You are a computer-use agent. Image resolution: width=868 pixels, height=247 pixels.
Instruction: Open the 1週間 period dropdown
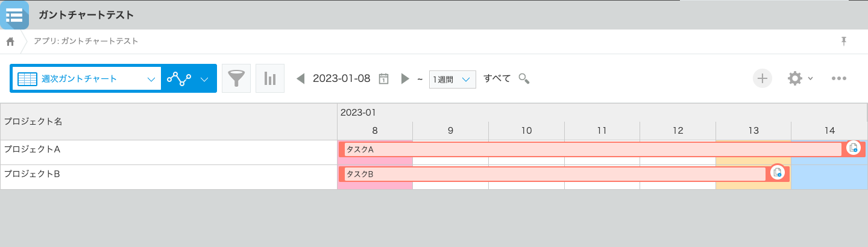(x=452, y=80)
